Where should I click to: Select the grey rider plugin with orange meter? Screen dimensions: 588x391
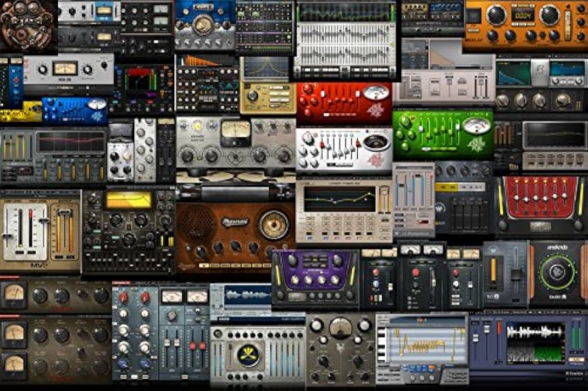pos(506,274)
